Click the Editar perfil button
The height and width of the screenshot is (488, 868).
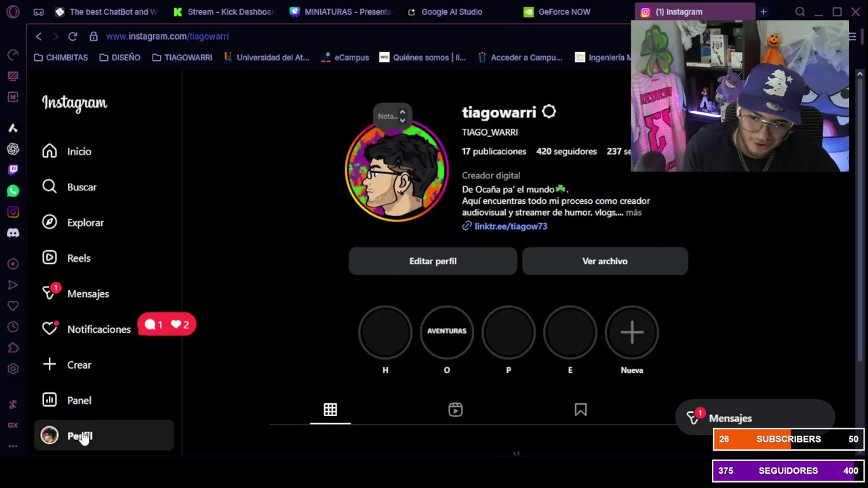[433, 261]
